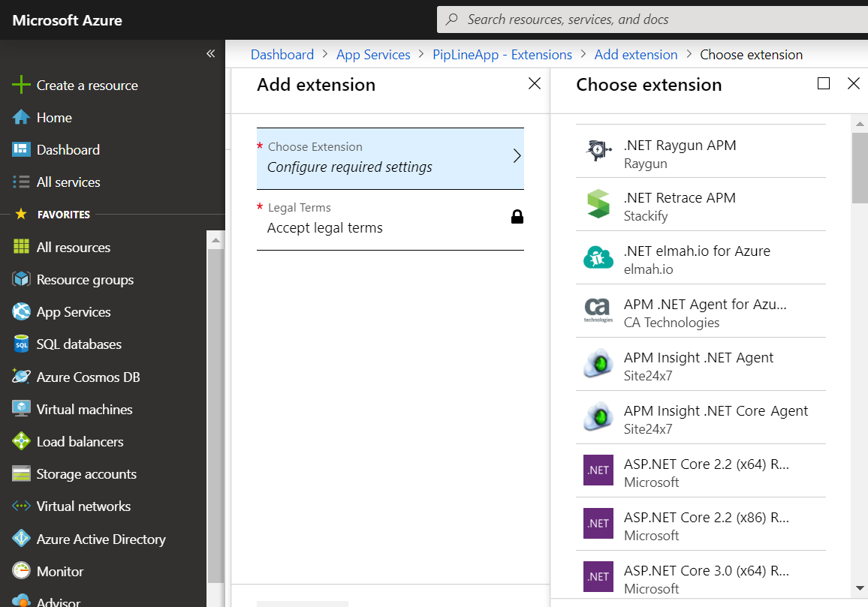Select the Azure Active Directory icon
Image resolution: width=868 pixels, height=607 pixels.
click(x=21, y=539)
